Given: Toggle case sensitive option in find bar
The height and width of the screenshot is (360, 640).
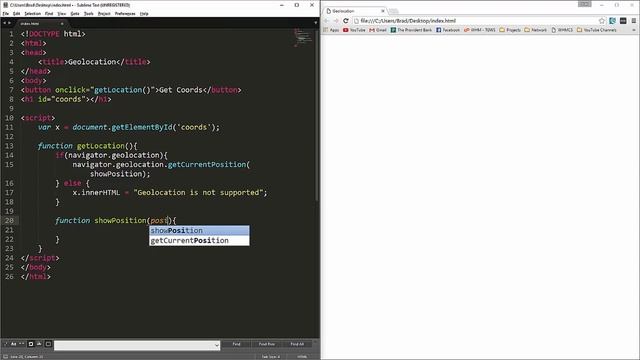Looking at the screenshot, I should click(x=13, y=344).
